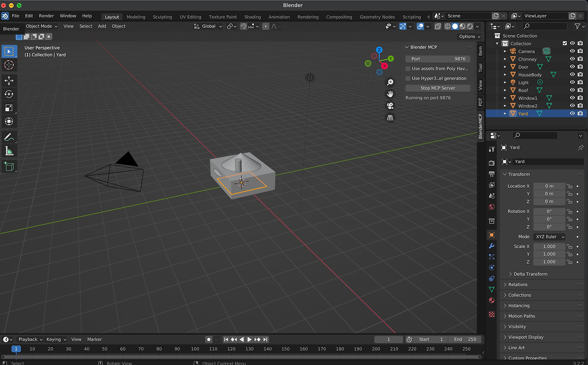Enable Use assets from Poly Haven checkbox
The width and height of the screenshot is (588, 365).
click(408, 68)
